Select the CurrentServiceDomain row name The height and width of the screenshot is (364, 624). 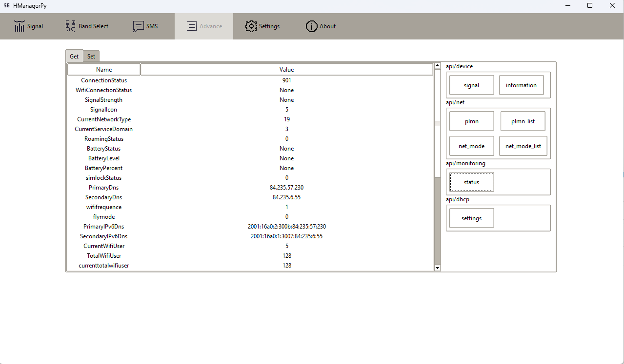[104, 129]
